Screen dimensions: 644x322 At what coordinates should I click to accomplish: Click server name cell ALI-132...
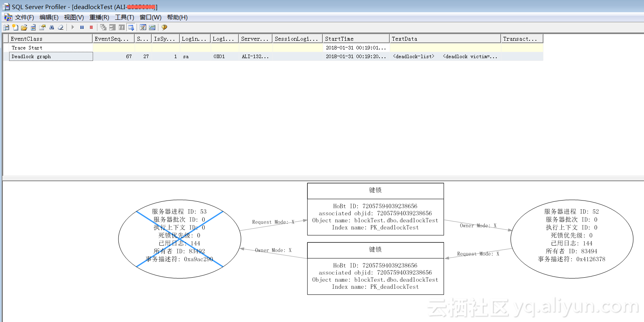click(x=255, y=57)
